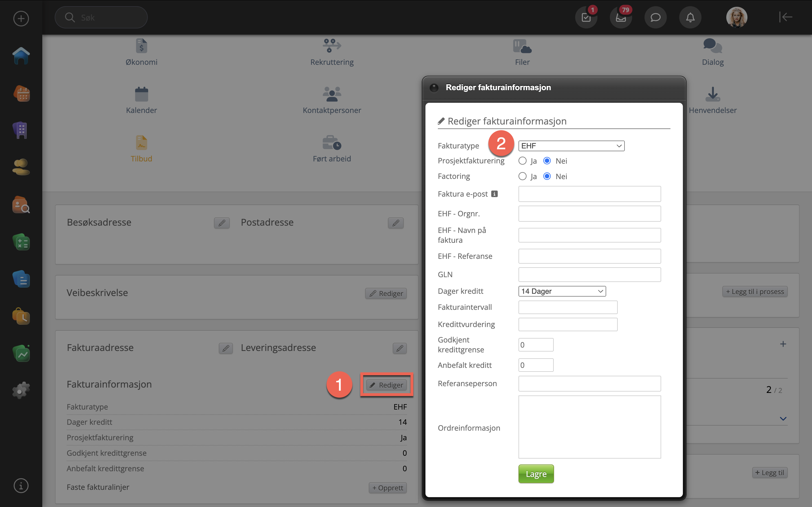Click the green Lagre button

(536, 474)
